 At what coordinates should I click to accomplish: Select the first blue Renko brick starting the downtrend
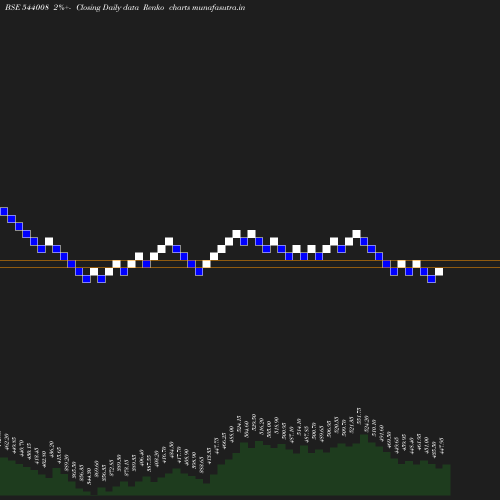pyautogui.click(x=4, y=211)
